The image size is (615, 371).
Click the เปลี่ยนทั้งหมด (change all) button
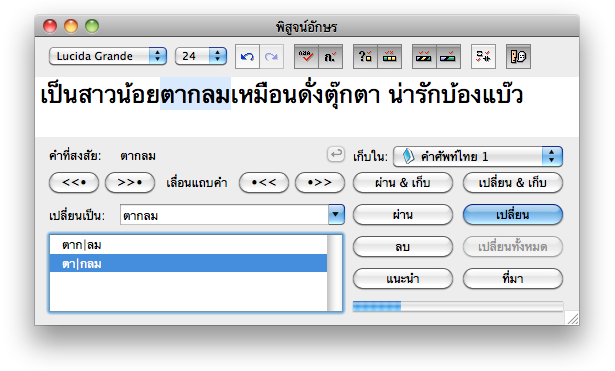513,247
